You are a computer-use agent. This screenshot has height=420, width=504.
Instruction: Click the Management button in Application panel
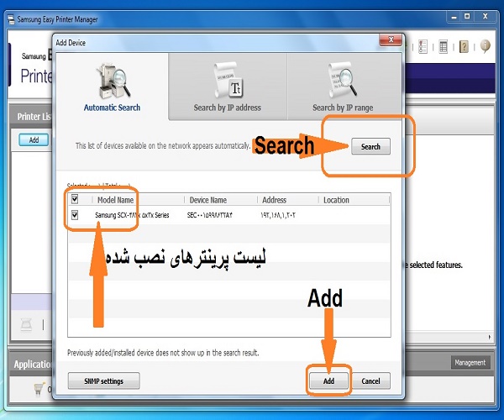(x=470, y=363)
